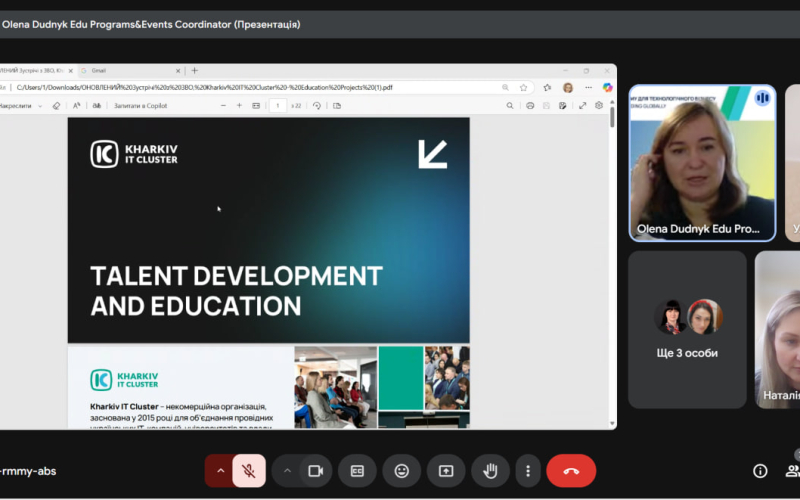This screenshot has width=800, height=500.
Task: Click the meeting code rmmy-abs
Action: point(28,471)
